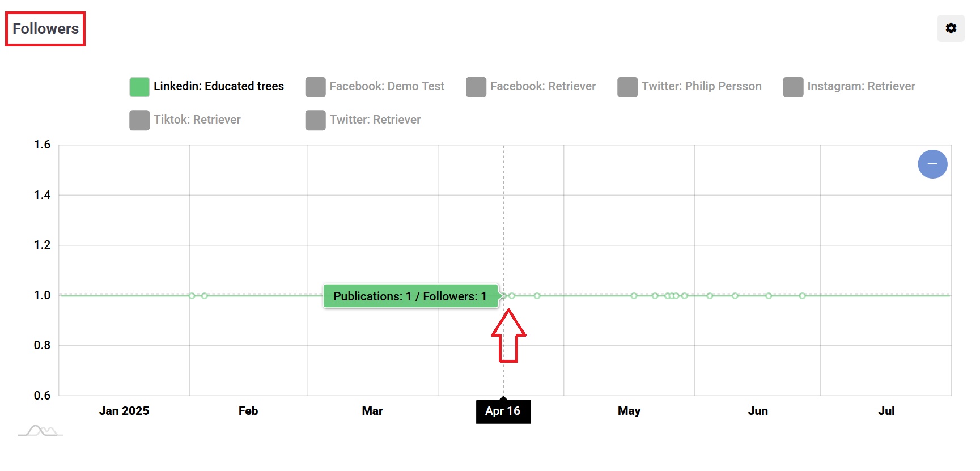Screen dimensions: 980x471
Task: Click the grey Tiktok: Retriever legend swatch
Action: [139, 120]
